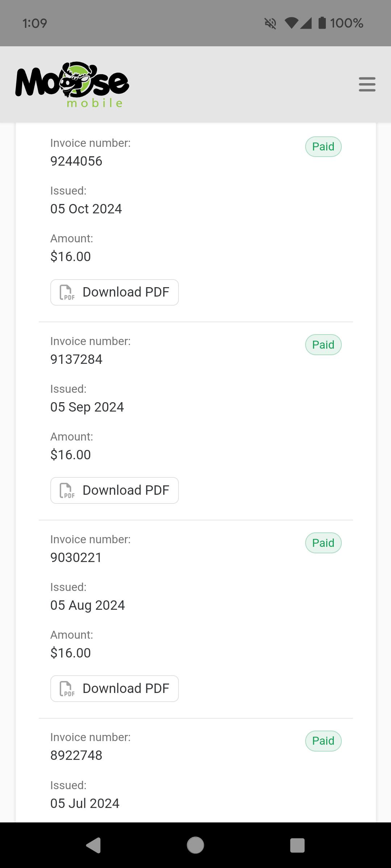Tap the Android recent apps square
The height and width of the screenshot is (868, 391).
pos(297,845)
